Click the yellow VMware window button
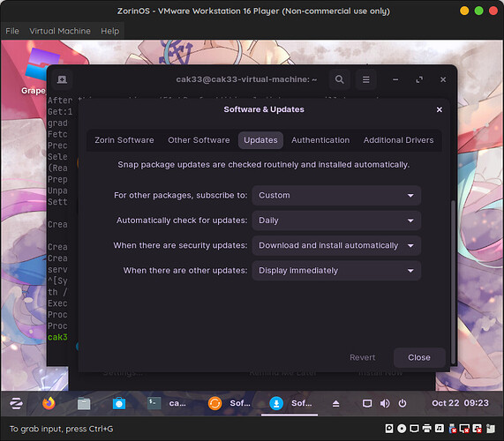The image size is (504, 441). click(464, 11)
